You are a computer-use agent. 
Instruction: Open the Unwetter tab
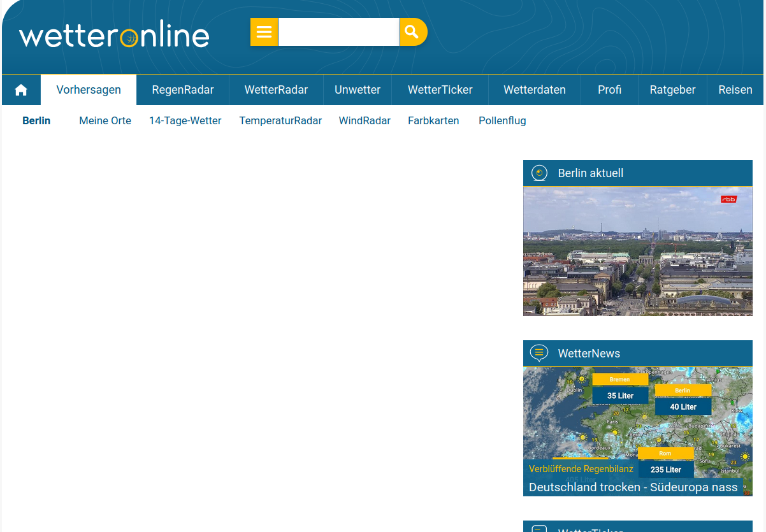tap(358, 90)
